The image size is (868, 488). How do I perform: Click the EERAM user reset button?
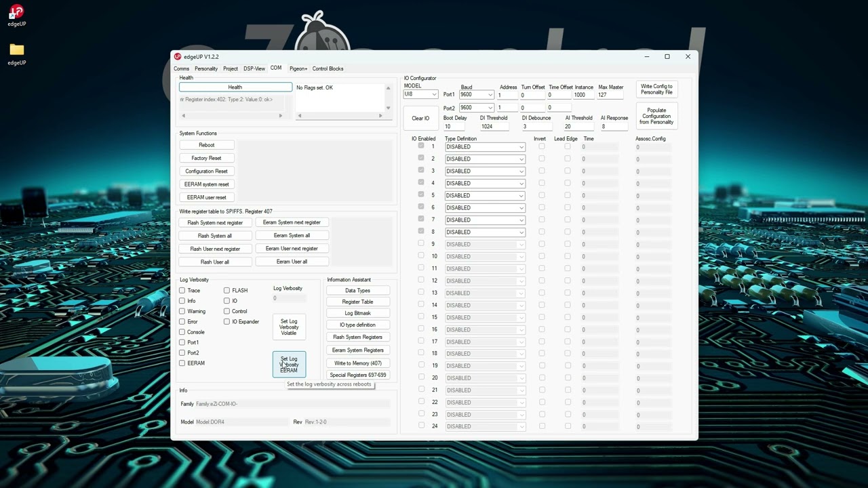click(x=207, y=197)
